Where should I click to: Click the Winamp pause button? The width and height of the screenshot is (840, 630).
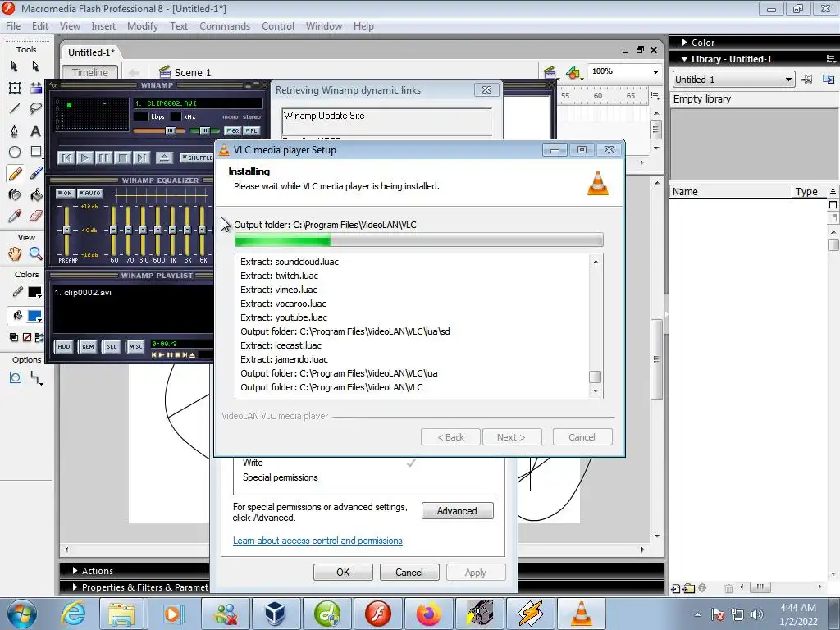point(103,157)
